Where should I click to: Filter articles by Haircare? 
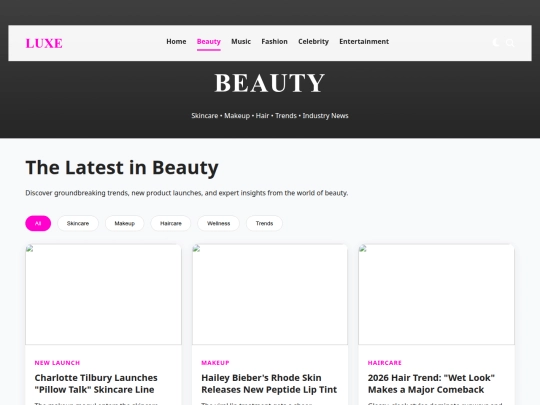(x=171, y=224)
